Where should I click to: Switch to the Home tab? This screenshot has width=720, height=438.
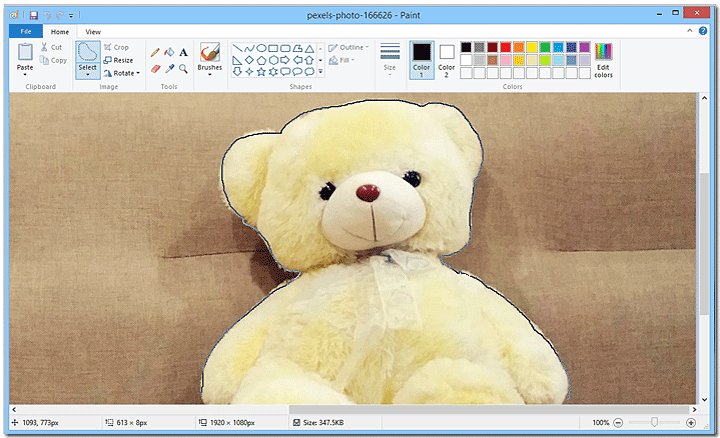tap(60, 32)
